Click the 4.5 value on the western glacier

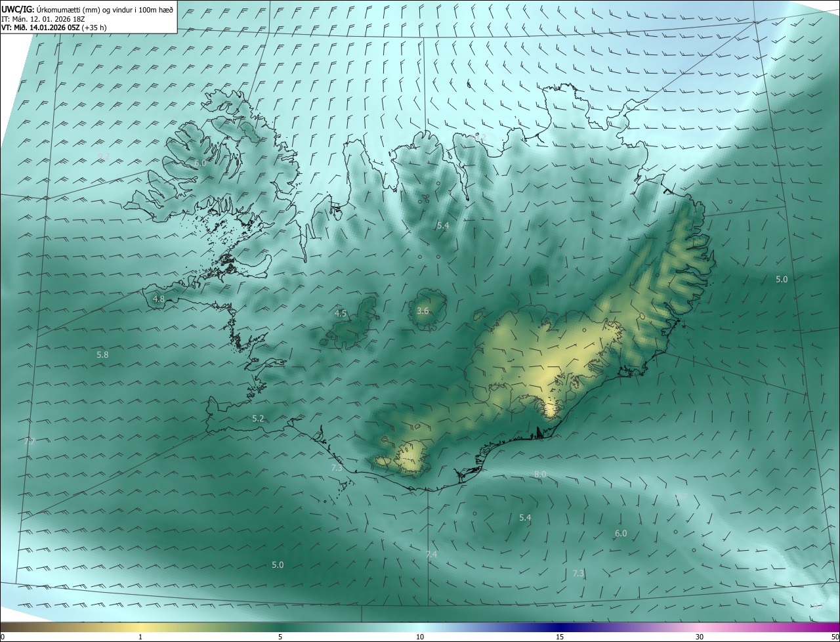(x=341, y=314)
